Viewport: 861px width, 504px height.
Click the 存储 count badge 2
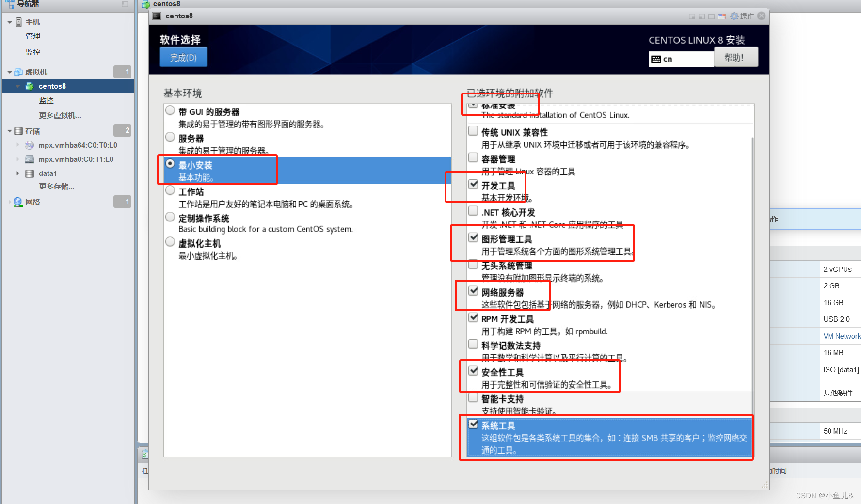coord(122,130)
